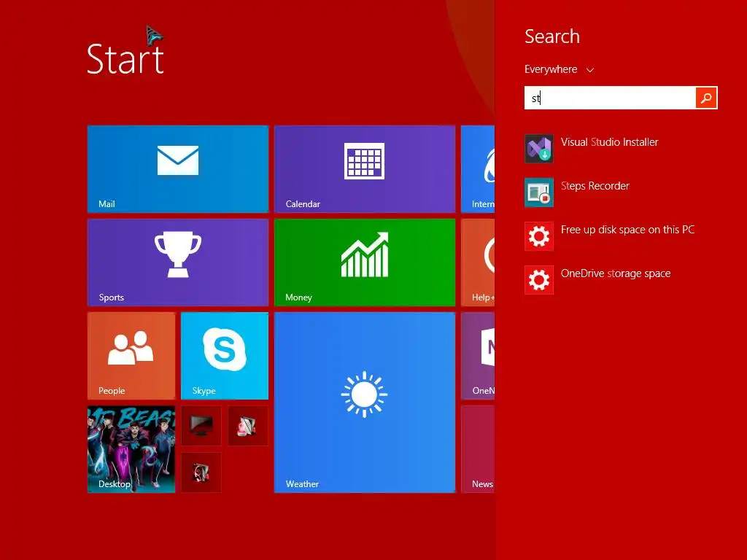Open the Help+Tips tile

tap(478, 262)
